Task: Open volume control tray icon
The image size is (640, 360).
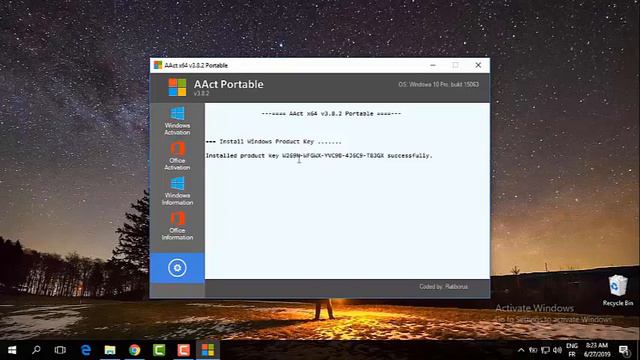Action: (558, 350)
